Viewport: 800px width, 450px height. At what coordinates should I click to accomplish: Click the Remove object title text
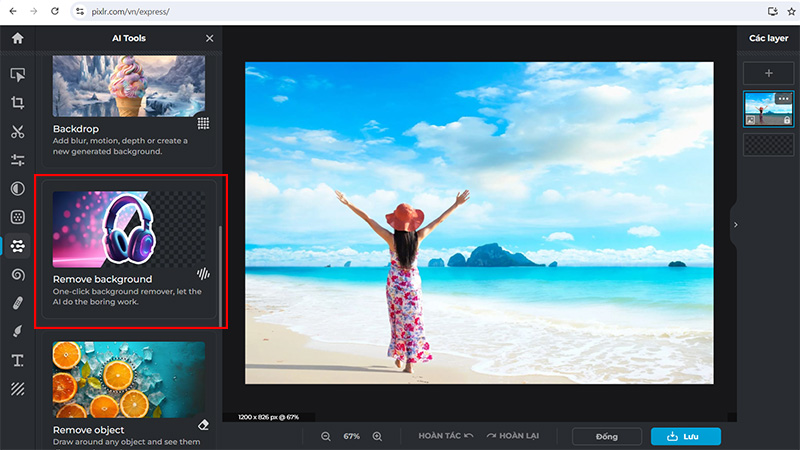88,430
